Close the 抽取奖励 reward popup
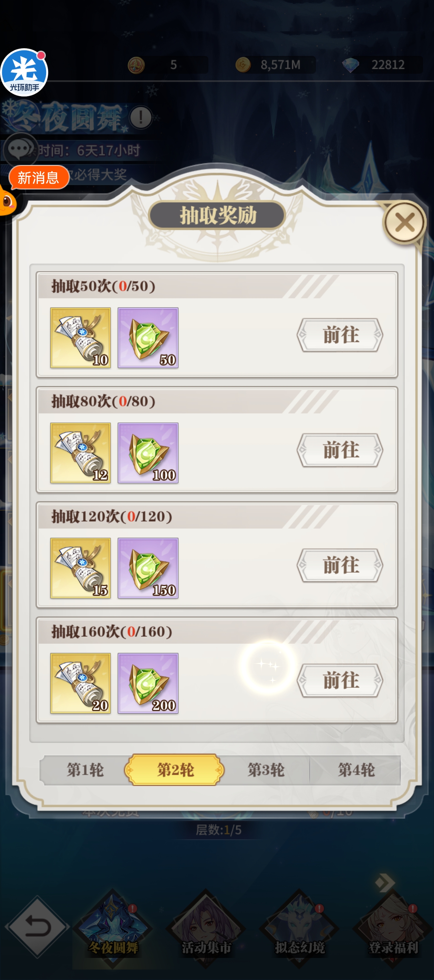Viewport: 434px width, 980px height. 404,223
